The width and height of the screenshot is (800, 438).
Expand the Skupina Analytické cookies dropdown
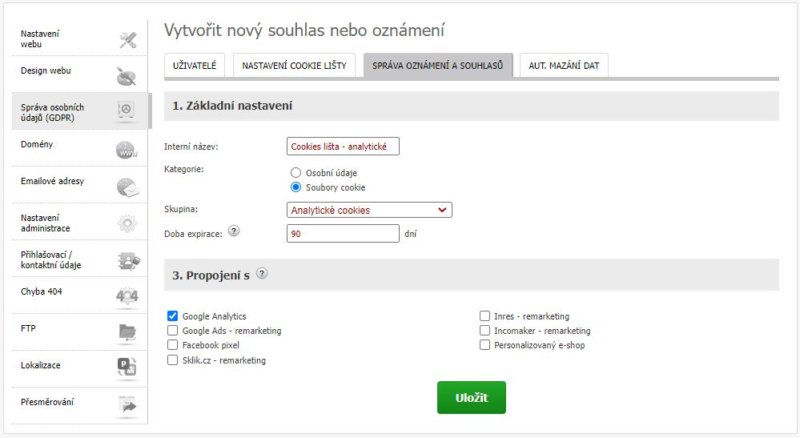pyautogui.click(x=369, y=210)
